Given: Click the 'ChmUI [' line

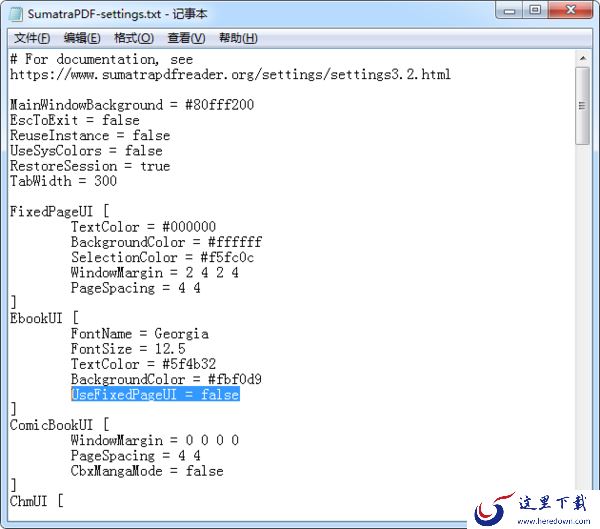Looking at the screenshot, I should (x=36, y=501).
